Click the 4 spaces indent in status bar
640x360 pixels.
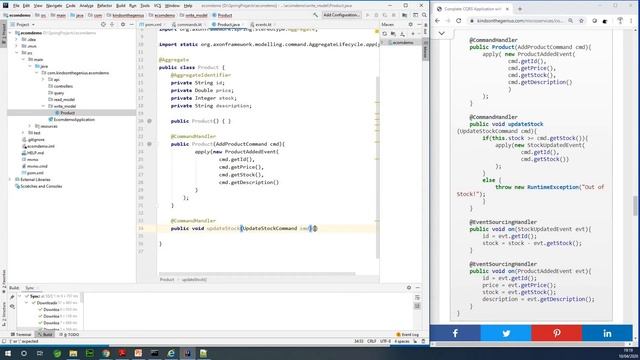point(401,341)
